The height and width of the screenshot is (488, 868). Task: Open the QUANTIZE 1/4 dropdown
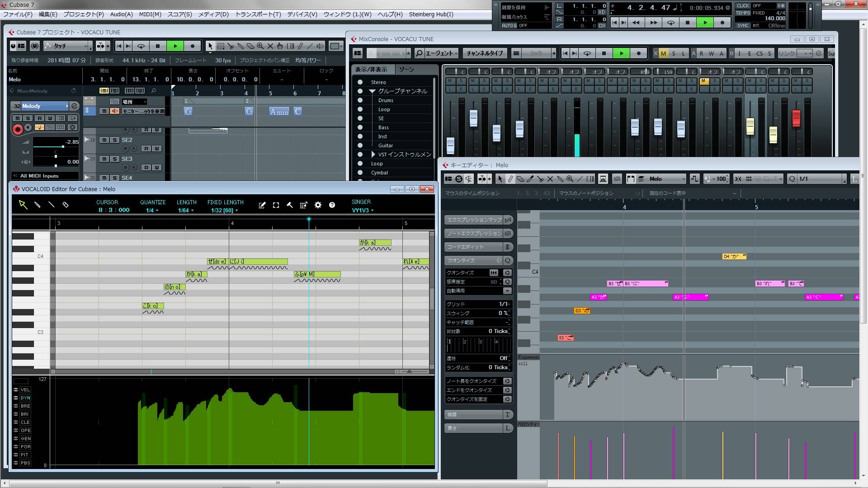pos(152,211)
